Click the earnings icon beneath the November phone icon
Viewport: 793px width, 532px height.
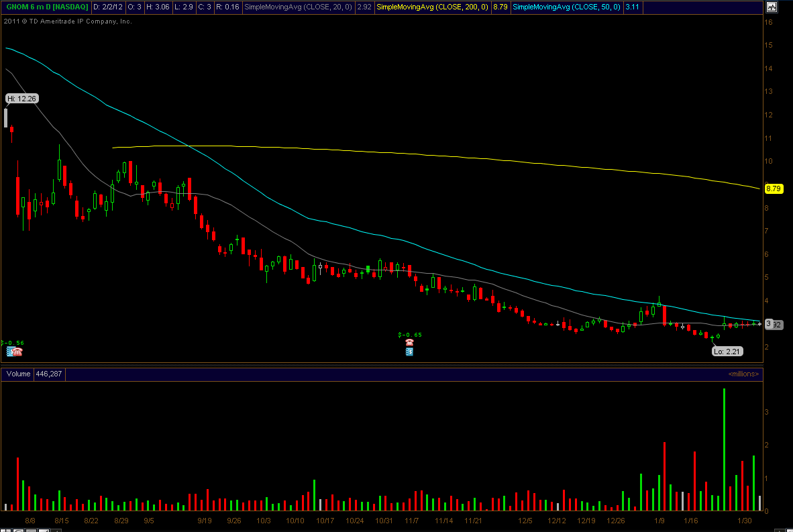(x=409, y=351)
